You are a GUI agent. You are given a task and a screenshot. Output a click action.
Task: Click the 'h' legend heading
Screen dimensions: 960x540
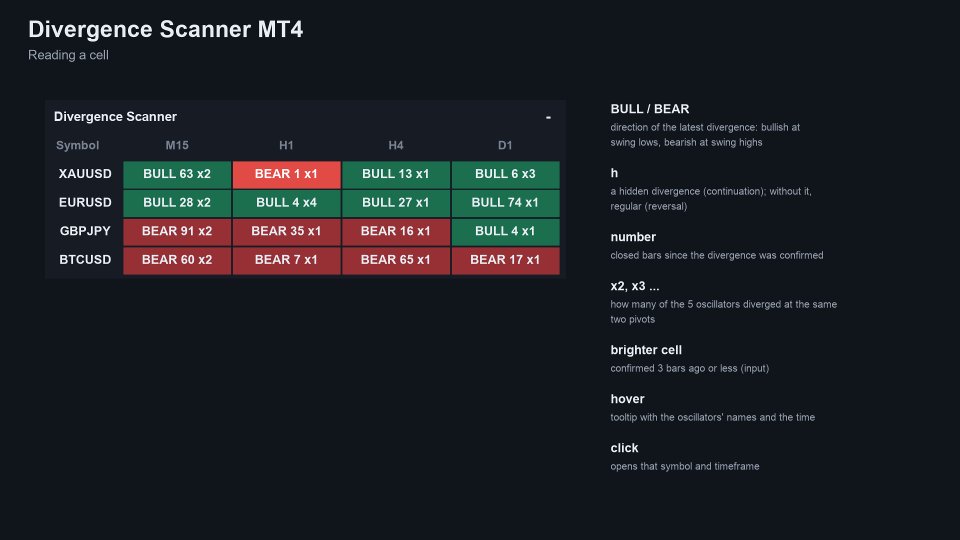pyautogui.click(x=614, y=173)
